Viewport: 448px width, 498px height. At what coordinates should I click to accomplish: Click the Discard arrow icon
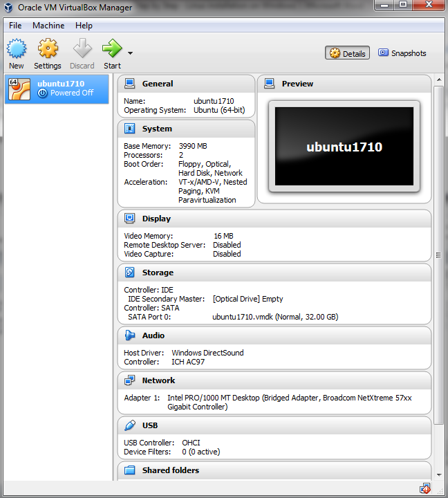[82, 48]
